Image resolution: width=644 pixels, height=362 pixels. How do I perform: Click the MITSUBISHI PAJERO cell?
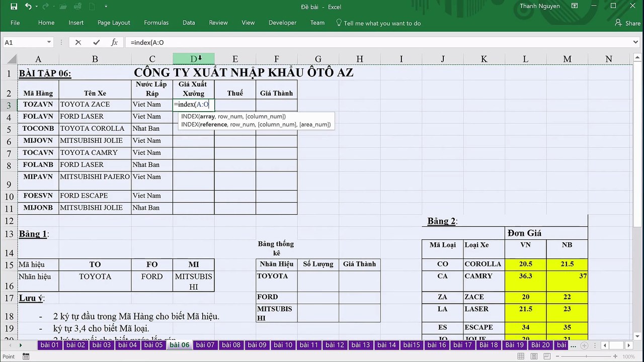point(95,180)
